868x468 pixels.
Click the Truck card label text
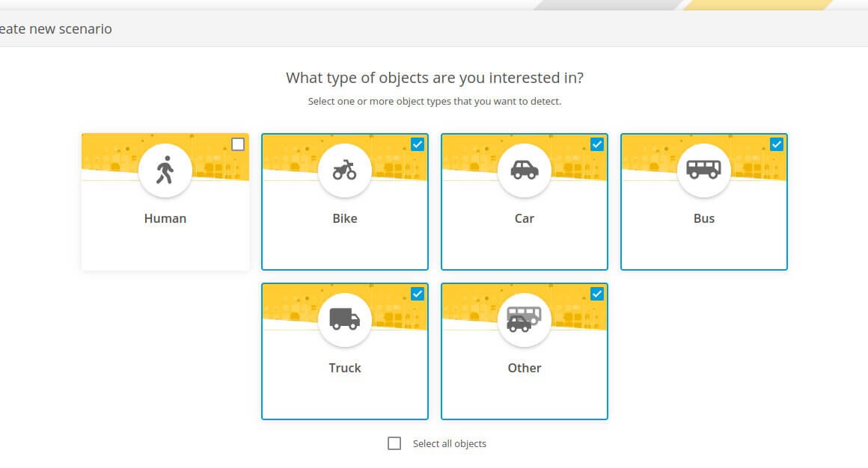pyautogui.click(x=344, y=368)
